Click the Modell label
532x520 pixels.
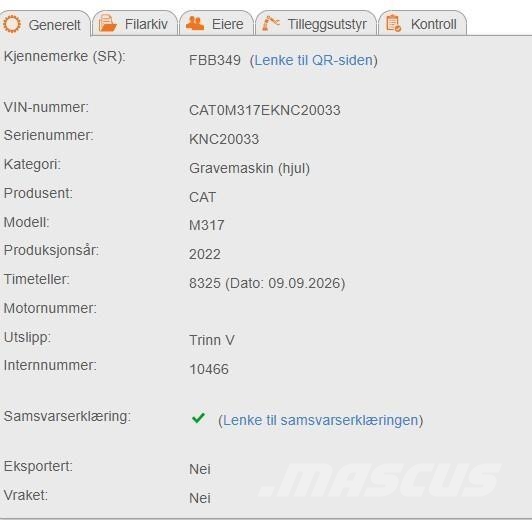[26, 223]
